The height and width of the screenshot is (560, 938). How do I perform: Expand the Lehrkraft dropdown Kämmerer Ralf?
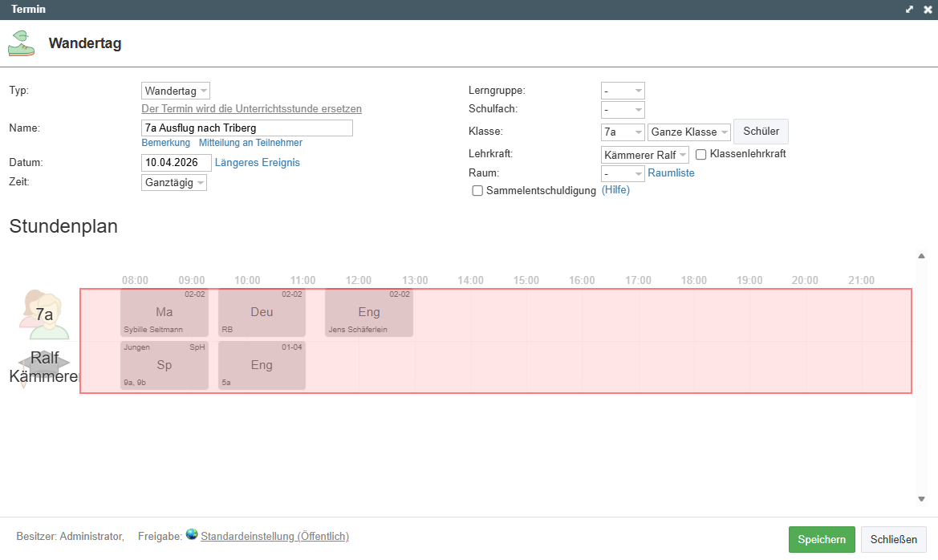(644, 155)
